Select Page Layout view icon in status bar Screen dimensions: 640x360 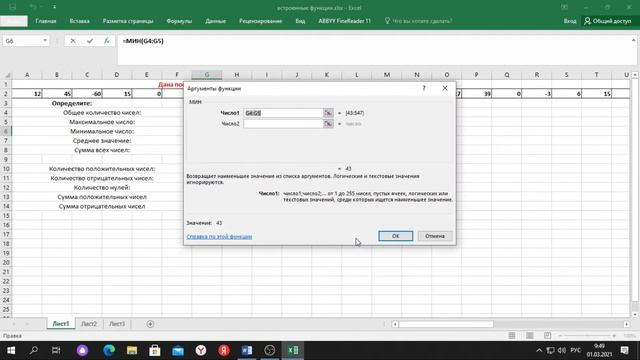click(x=530, y=336)
